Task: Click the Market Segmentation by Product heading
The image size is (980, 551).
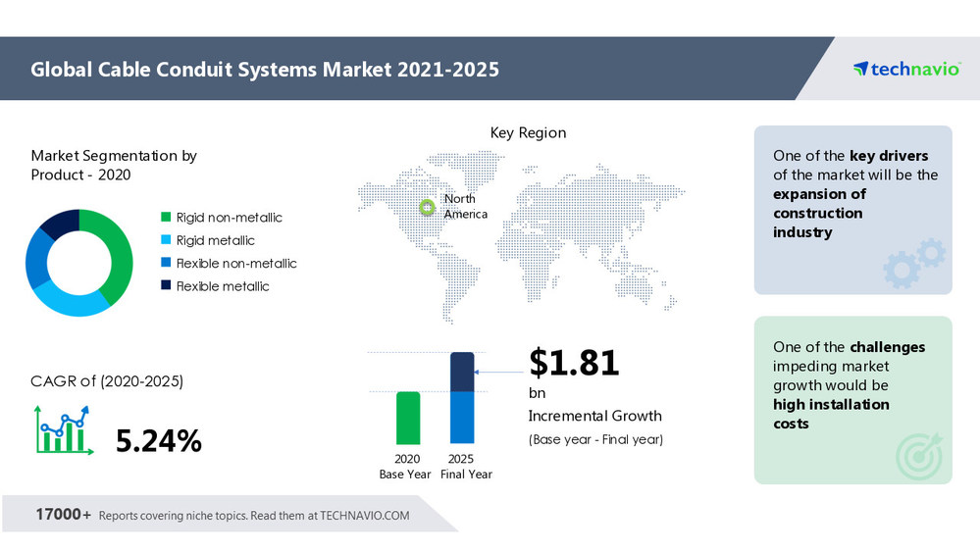Action: pyautogui.click(x=114, y=165)
